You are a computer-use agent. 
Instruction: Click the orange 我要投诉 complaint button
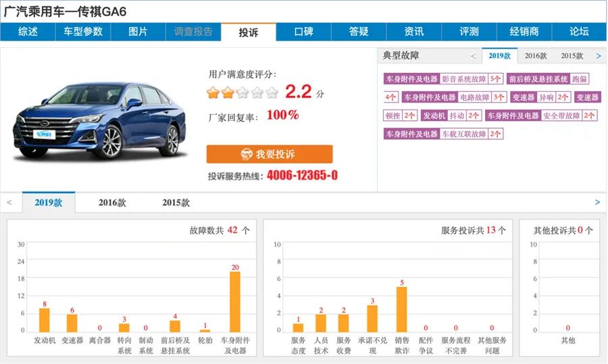pos(270,154)
